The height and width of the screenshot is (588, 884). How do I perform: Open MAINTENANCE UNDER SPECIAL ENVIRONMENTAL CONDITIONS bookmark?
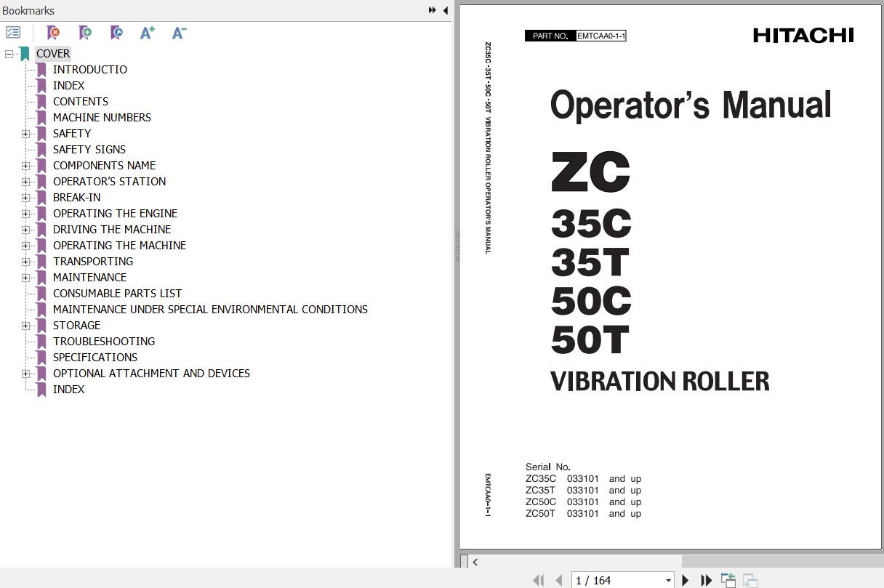point(210,310)
